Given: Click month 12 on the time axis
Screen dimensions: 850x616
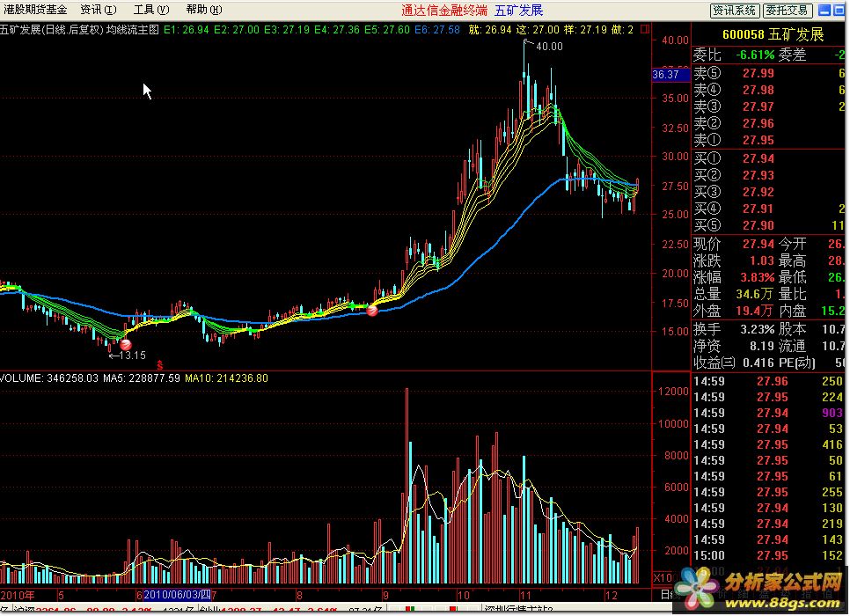Looking at the screenshot, I should (611, 596).
